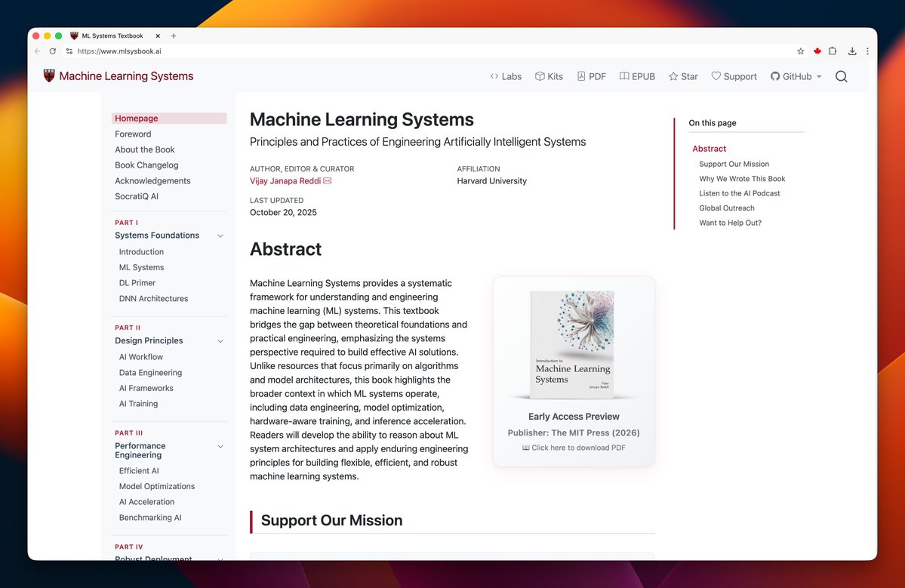
Task: Download the book using the PDF icon
Action: [x=581, y=76]
